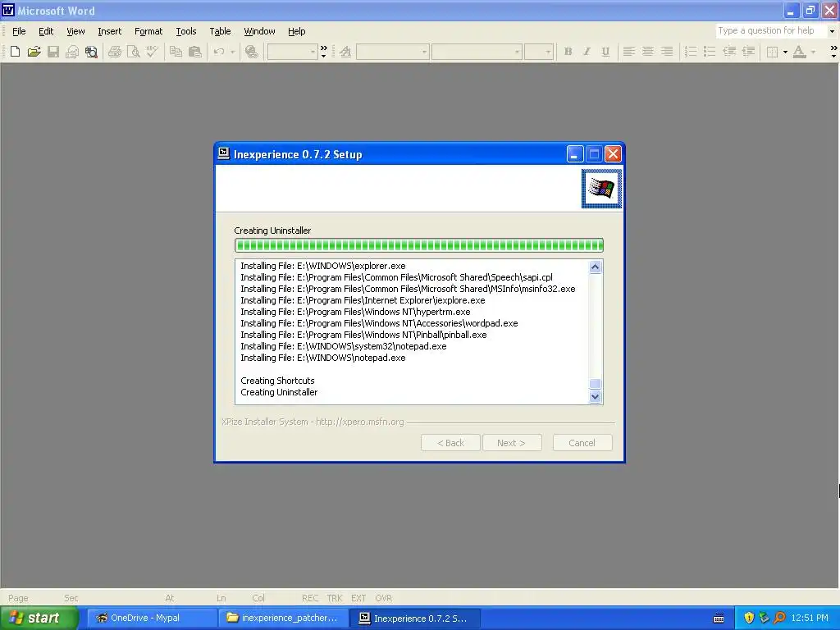Run Spelling and Grammar check

pyautogui.click(x=152, y=52)
